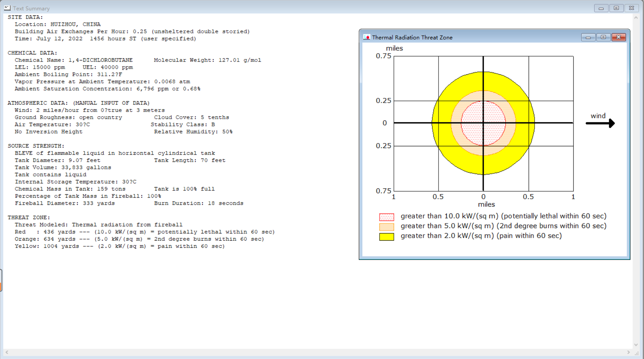Minimize the Text Summary window

click(601, 8)
